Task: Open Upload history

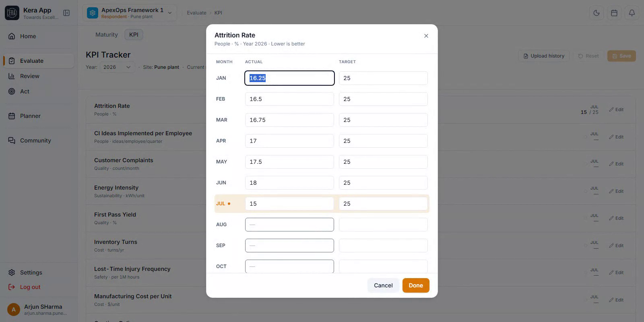Action: point(544,56)
